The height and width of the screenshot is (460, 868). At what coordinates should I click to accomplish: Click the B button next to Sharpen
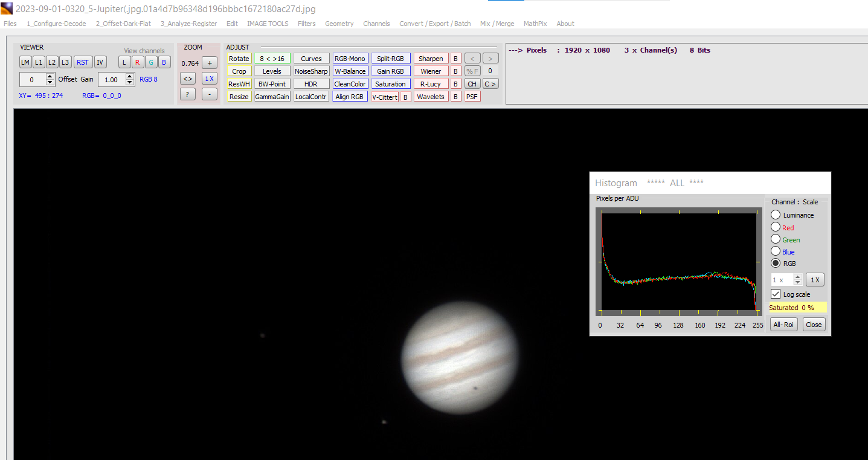point(456,59)
